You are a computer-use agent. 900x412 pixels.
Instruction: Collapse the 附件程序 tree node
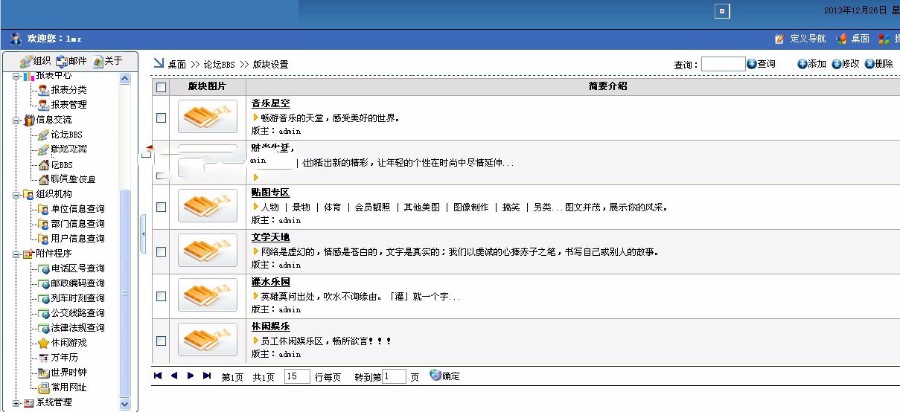pyautogui.click(x=15, y=254)
